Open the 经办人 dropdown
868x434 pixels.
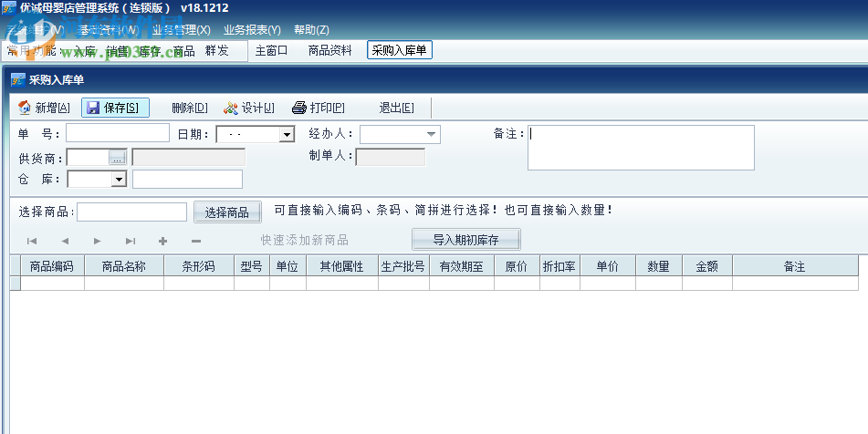tap(431, 134)
